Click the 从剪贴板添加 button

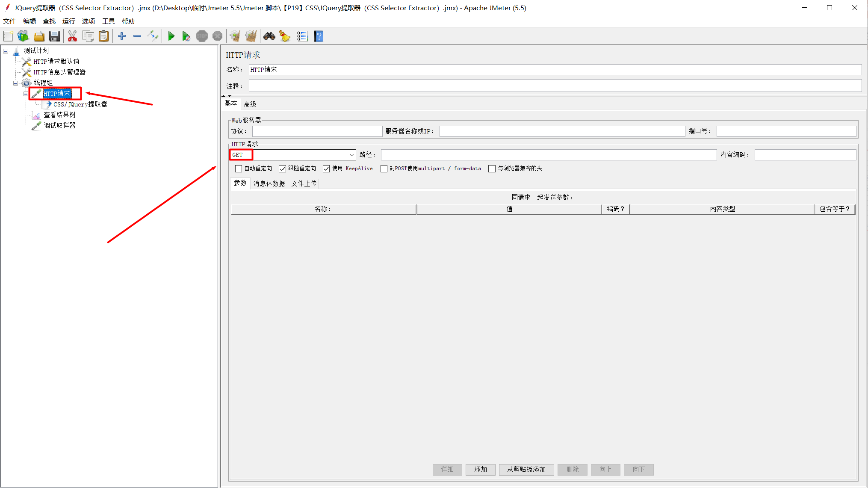tap(526, 470)
